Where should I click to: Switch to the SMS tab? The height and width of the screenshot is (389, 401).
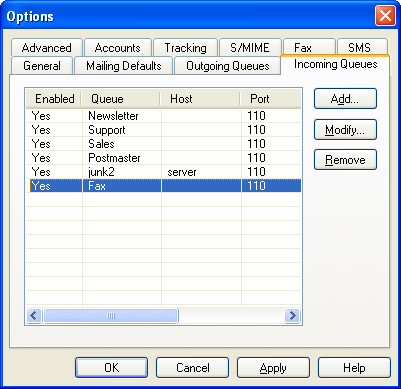coord(362,47)
